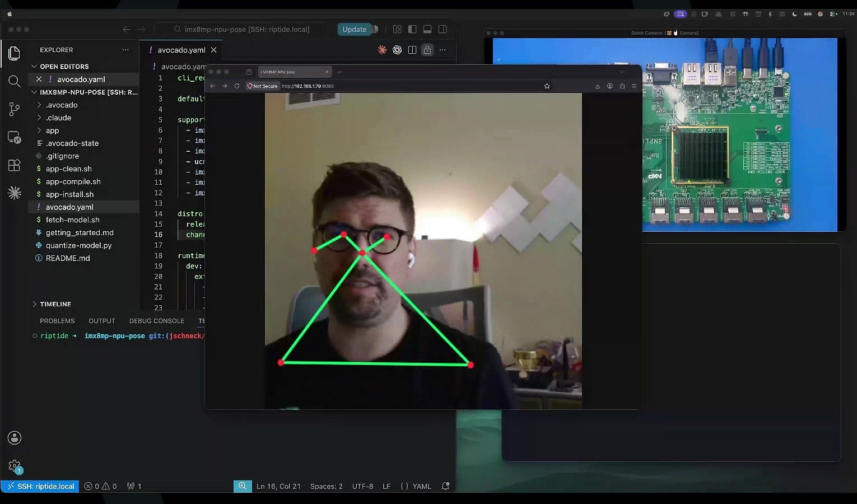Open the Accounts menu in VS Code

pyautogui.click(x=15, y=438)
